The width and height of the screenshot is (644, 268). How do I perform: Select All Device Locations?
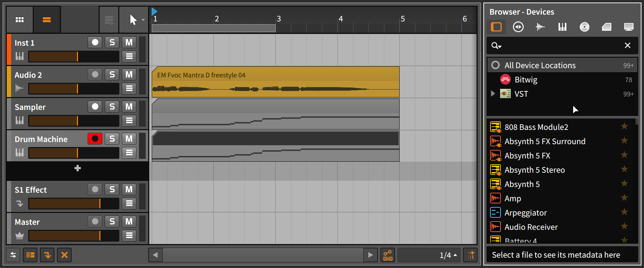562,65
